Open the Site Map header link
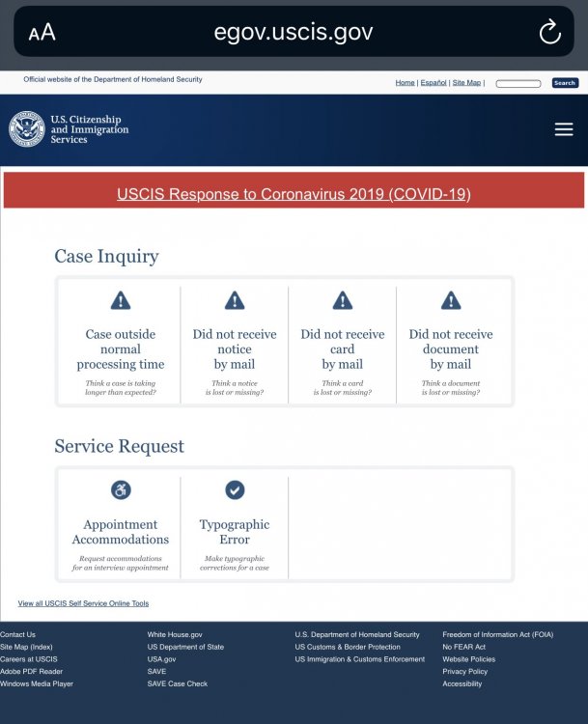 coord(466,83)
